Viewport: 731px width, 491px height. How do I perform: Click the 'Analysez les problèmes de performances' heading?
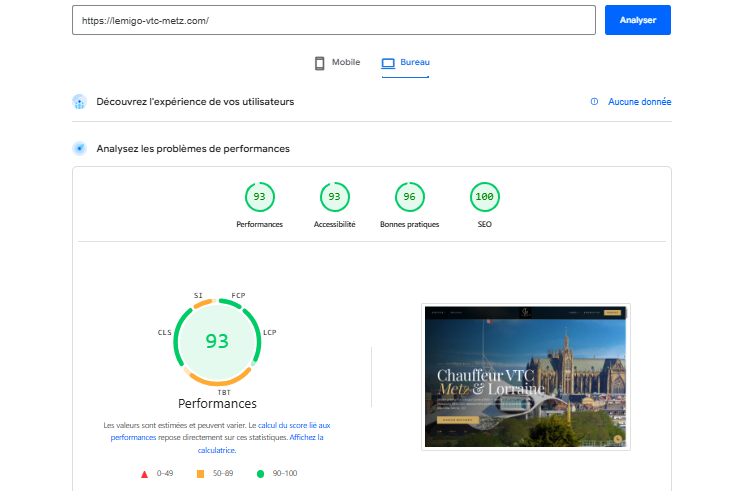pos(193,149)
